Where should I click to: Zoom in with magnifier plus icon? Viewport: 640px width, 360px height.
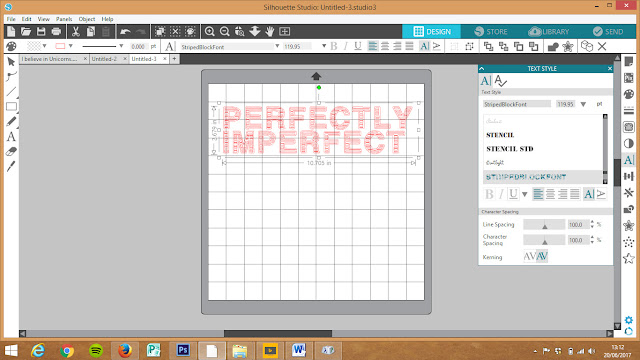pos(209,31)
